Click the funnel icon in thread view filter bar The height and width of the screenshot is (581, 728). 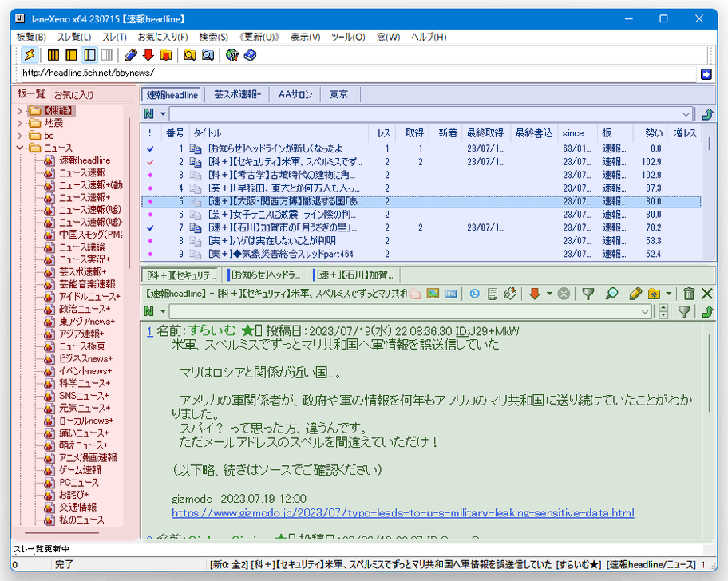pyautogui.click(x=684, y=311)
